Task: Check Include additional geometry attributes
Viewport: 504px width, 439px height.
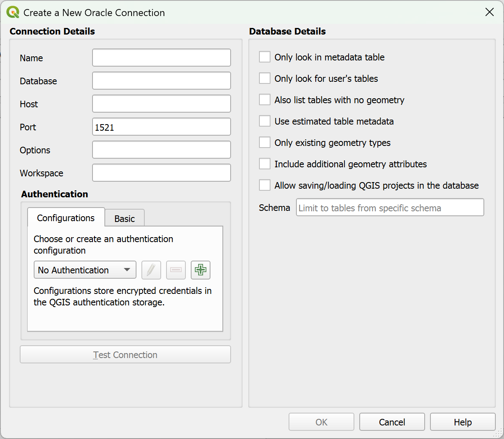Action: 265,164
